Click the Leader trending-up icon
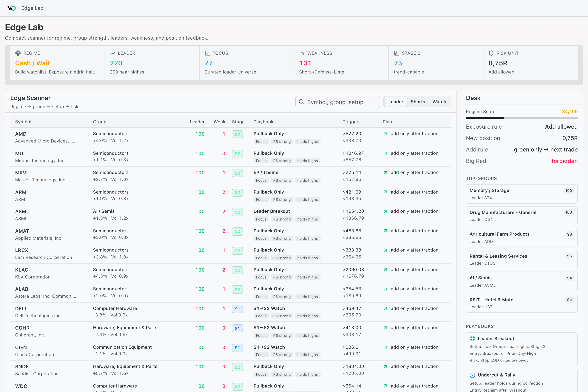The width and height of the screenshot is (588, 392). point(113,53)
